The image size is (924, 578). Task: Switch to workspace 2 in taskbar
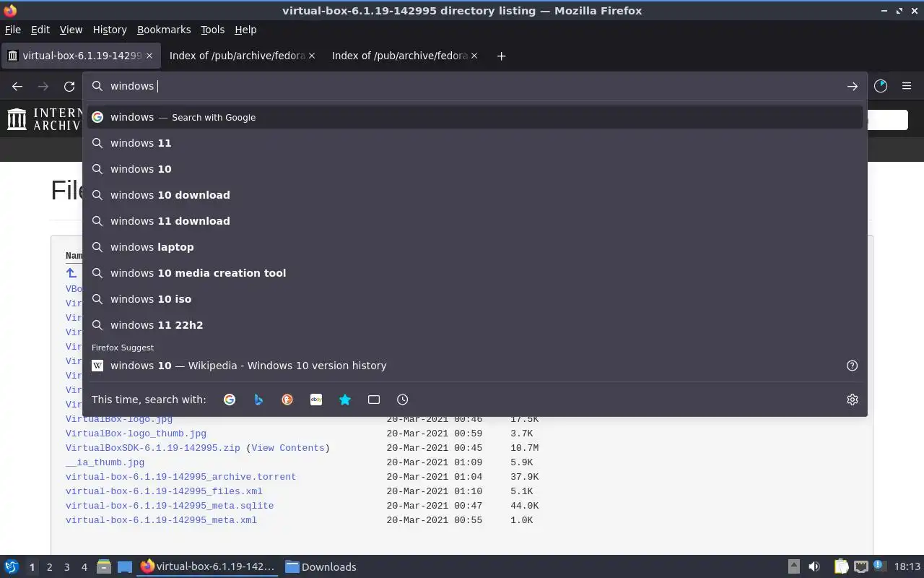(49, 567)
